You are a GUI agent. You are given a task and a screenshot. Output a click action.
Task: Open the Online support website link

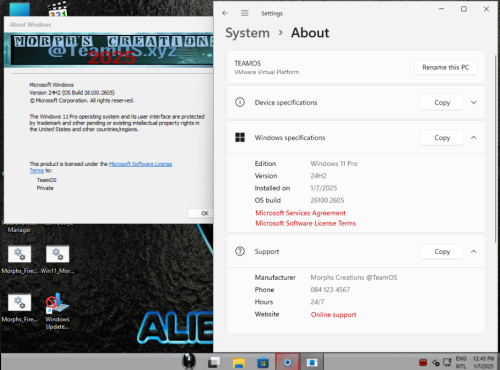click(333, 314)
